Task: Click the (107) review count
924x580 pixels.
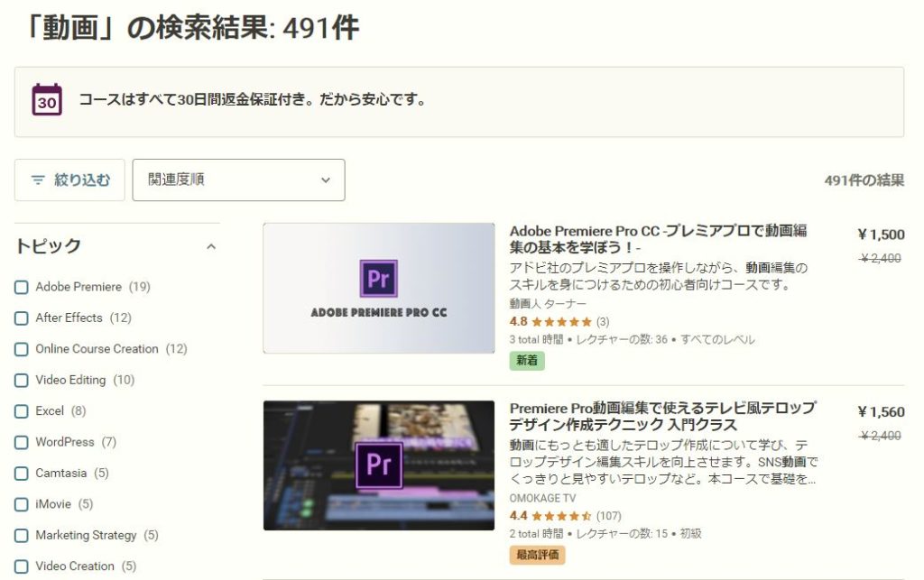Action: [x=609, y=516]
